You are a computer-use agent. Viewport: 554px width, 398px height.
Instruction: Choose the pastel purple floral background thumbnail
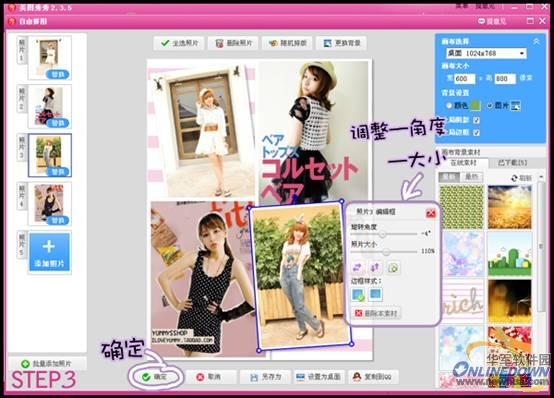[x=462, y=254]
